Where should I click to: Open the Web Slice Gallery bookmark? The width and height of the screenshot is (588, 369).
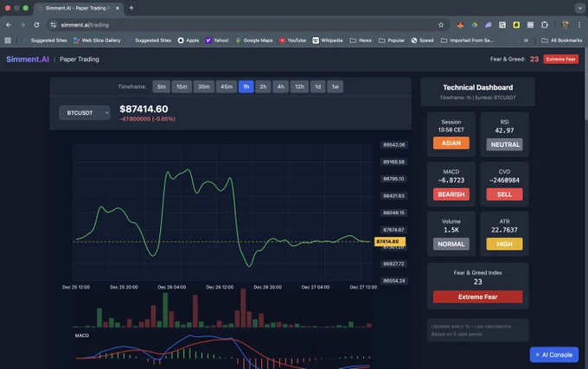[97, 40]
